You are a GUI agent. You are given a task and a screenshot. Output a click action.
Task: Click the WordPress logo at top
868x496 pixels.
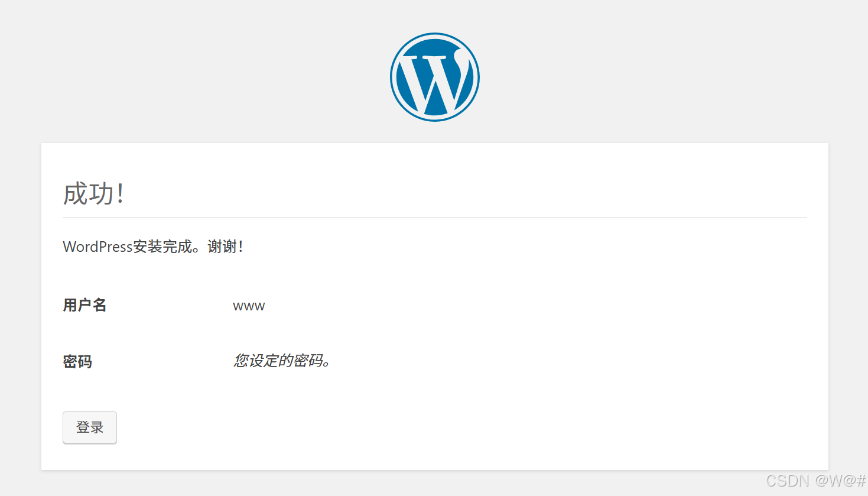[434, 77]
